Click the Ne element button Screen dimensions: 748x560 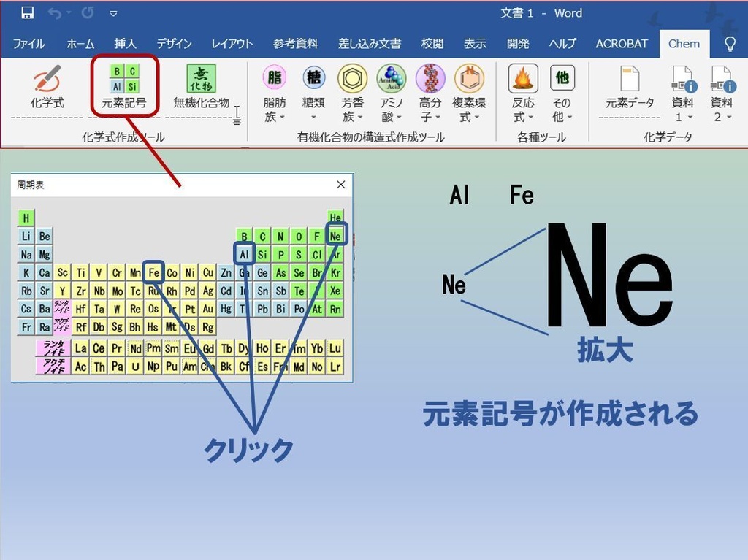[335, 236]
